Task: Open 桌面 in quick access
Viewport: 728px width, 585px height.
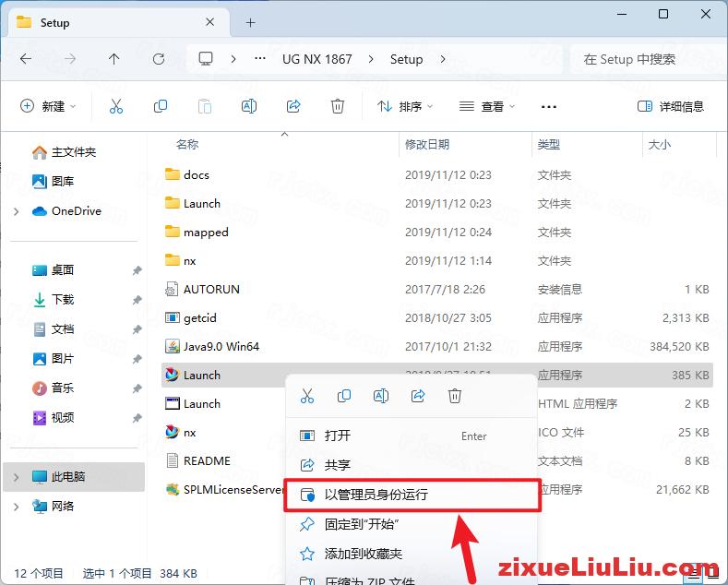Action: coord(53,269)
